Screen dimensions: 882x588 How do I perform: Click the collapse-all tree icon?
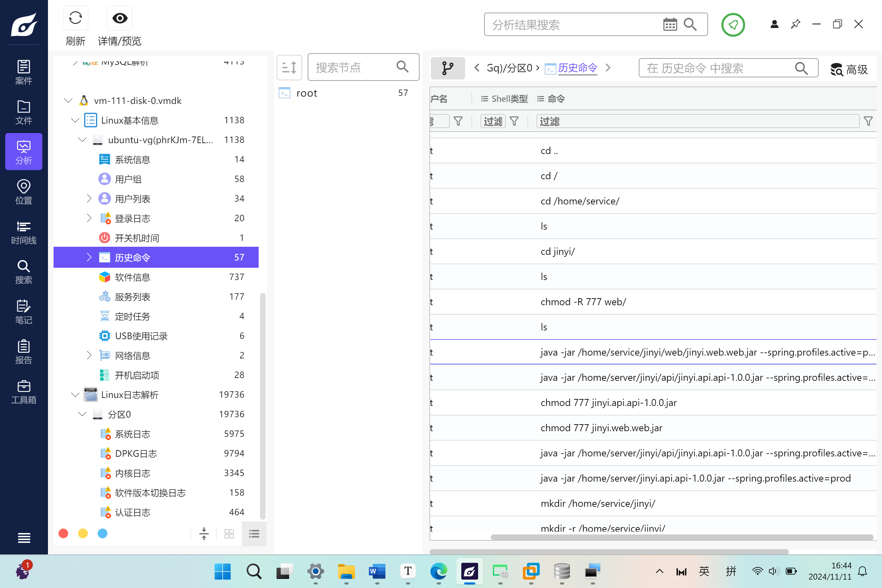(204, 533)
